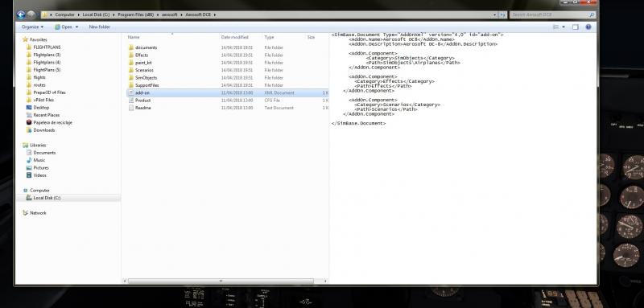This screenshot has height=308, width=644.
Task: Select Network in the navigation pane
Action: pyautogui.click(x=38, y=213)
